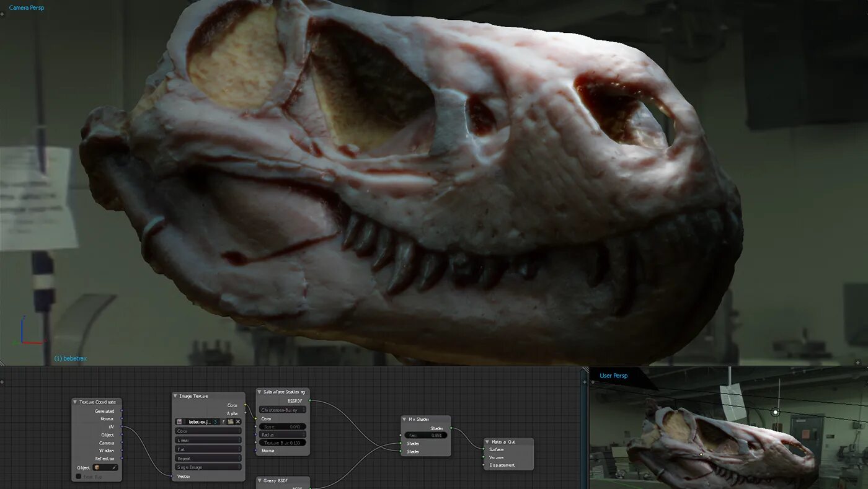This screenshot has width=868, height=489.
Task: Click the Fac input socket
Action: tap(401, 435)
